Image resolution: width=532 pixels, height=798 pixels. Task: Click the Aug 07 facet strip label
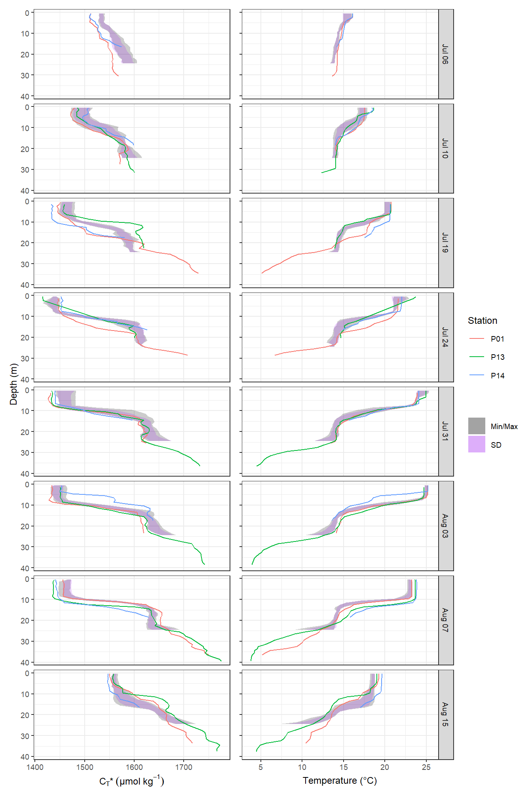pyautogui.click(x=445, y=620)
